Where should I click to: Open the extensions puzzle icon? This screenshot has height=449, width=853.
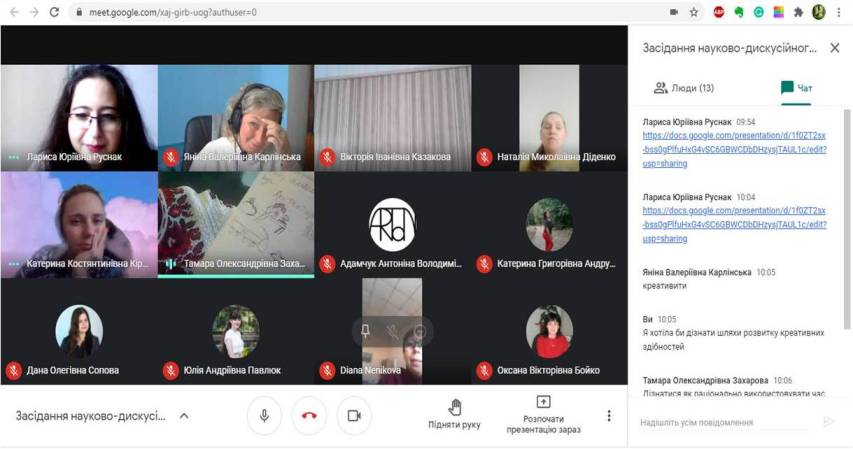798,12
